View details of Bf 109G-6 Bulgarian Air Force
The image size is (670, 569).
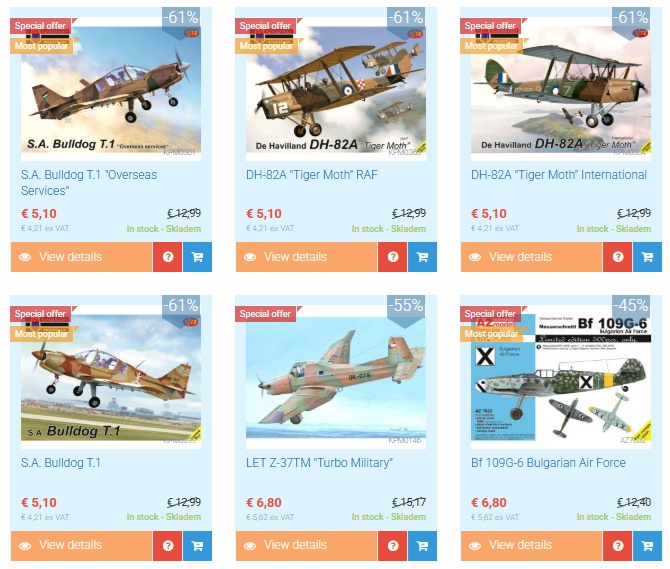531,546
